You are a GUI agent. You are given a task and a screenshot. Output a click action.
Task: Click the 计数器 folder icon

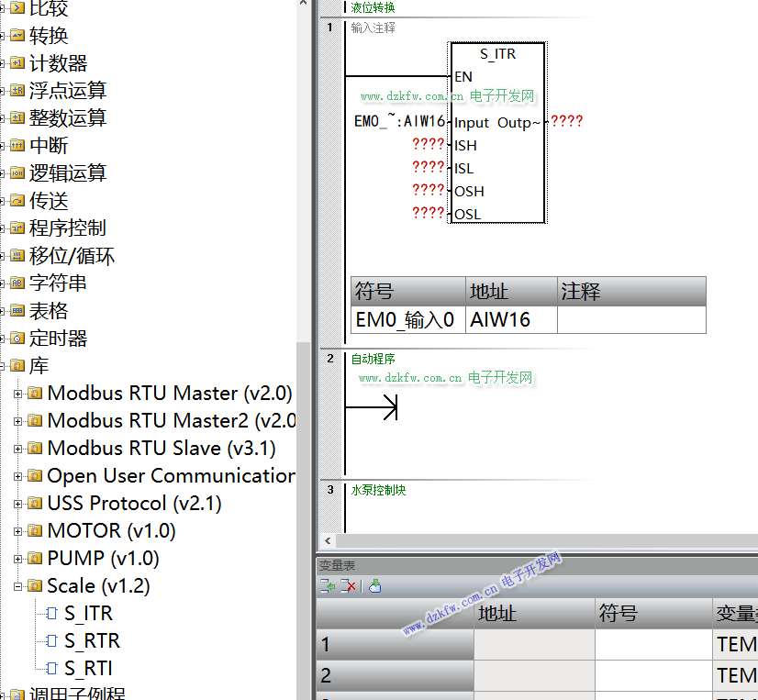(17, 63)
